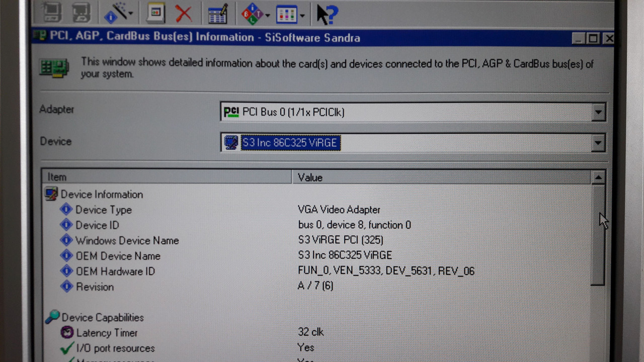Click the list scrollbar up arrow
644x362 pixels.
[x=598, y=177]
